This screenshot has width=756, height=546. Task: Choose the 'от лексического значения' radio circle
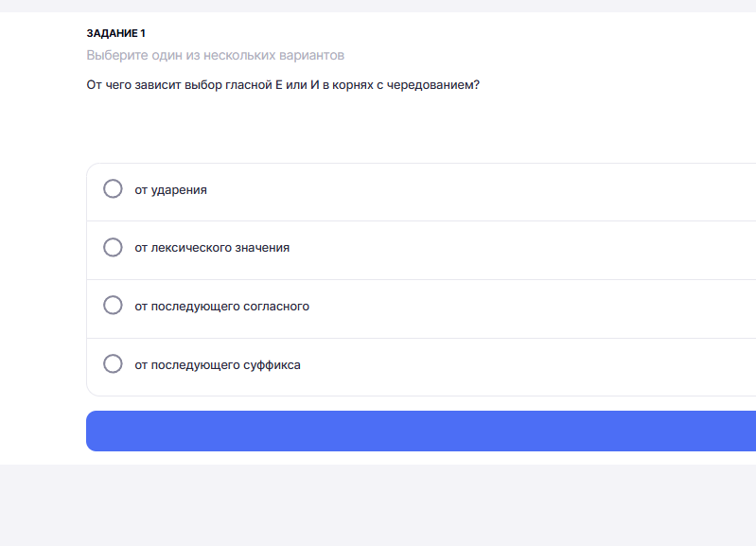[113, 247]
